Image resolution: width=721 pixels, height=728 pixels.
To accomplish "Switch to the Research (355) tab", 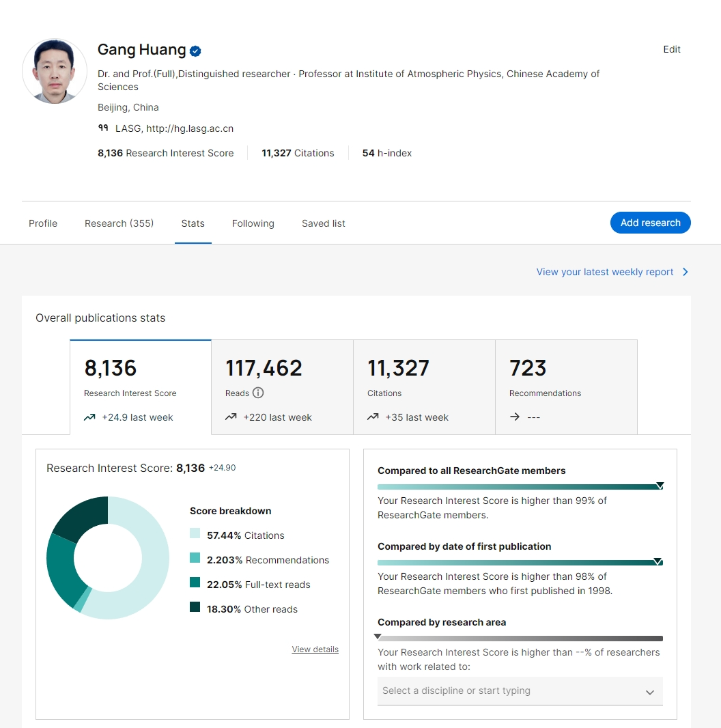I will coord(119,223).
